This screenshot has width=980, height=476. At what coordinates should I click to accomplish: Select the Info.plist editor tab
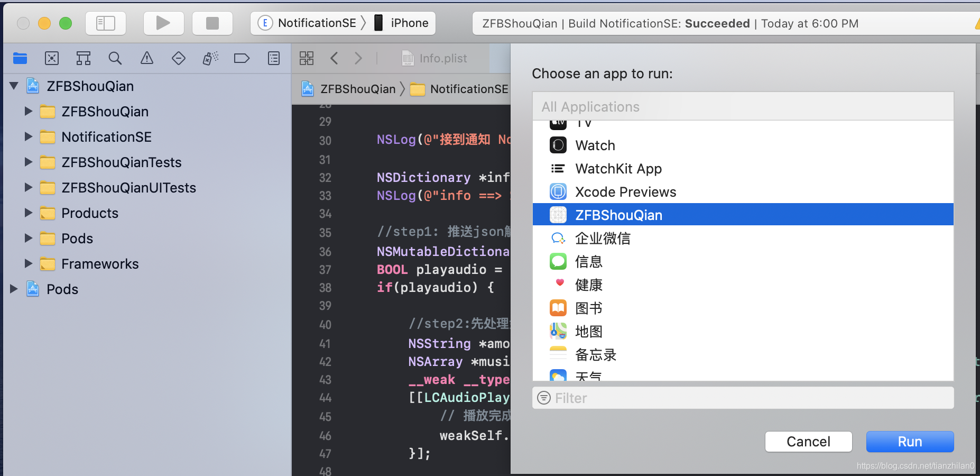coord(434,58)
